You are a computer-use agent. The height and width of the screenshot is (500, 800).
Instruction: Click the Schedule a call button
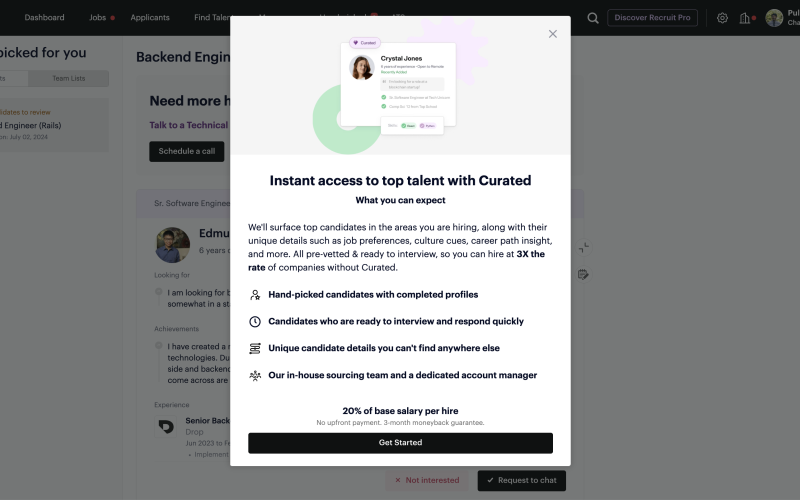[187, 151]
